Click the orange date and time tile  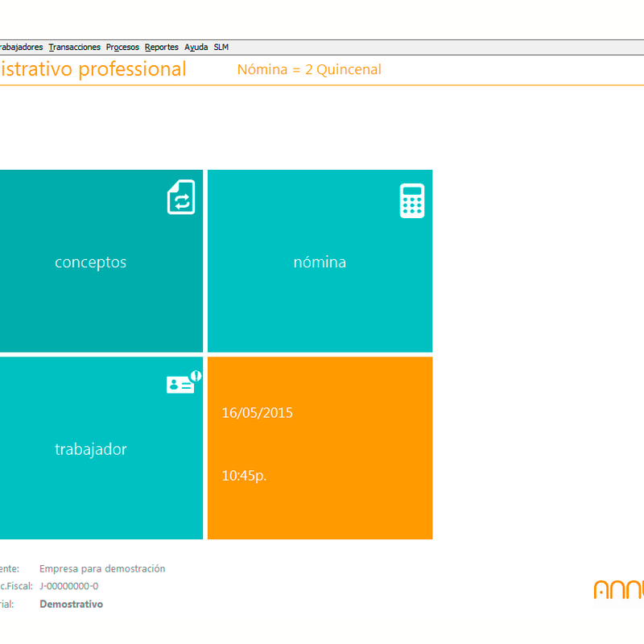(x=320, y=448)
